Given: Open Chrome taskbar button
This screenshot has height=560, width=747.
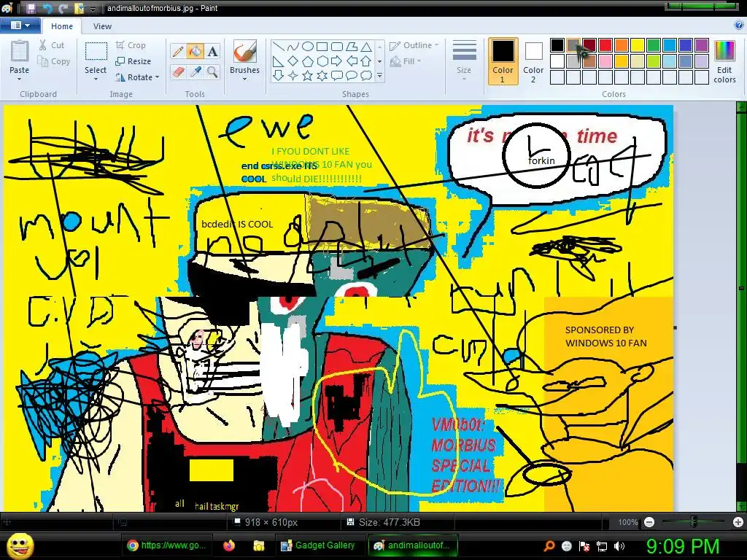Looking at the screenshot, I should (167, 545).
